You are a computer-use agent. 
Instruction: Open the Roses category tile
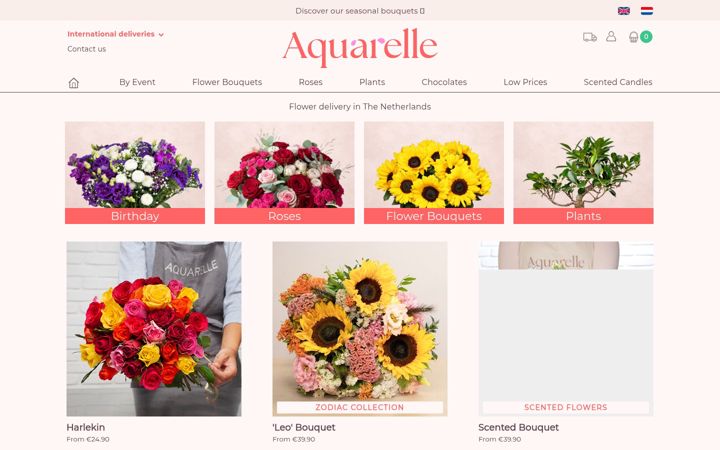click(x=284, y=173)
